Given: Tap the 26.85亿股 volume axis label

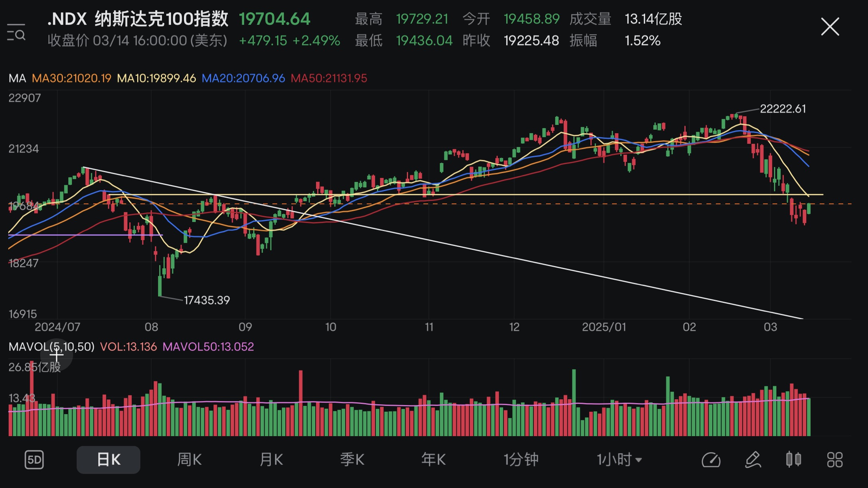Looking at the screenshot, I should (35, 367).
